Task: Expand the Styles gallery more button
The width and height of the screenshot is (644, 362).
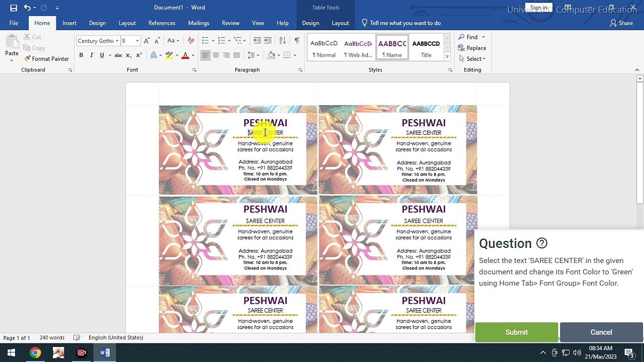Action: coord(447,57)
